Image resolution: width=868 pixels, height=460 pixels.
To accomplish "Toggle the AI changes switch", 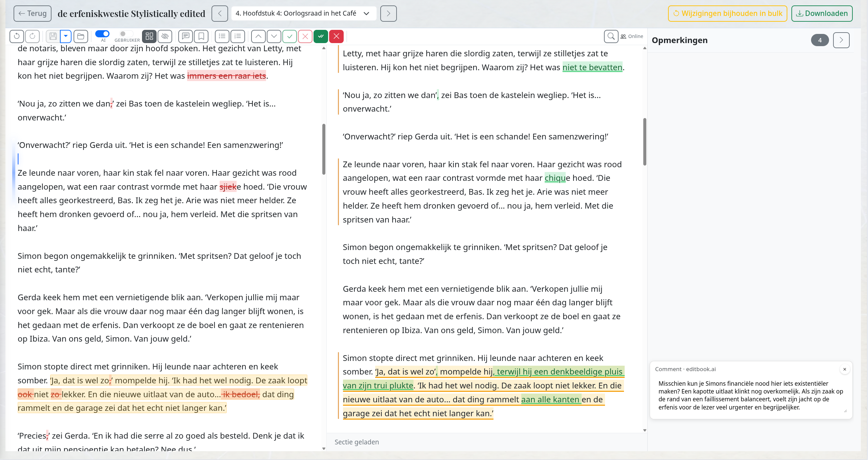I will click(102, 34).
